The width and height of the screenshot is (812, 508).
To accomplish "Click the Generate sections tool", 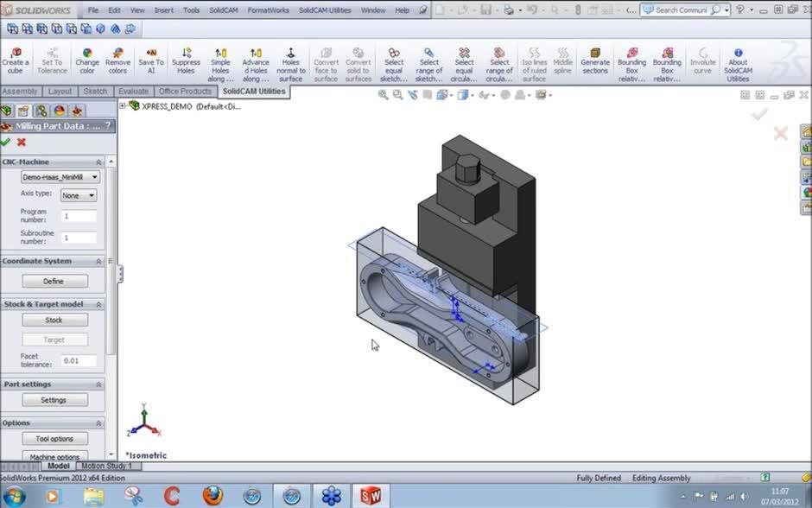I will point(595,60).
